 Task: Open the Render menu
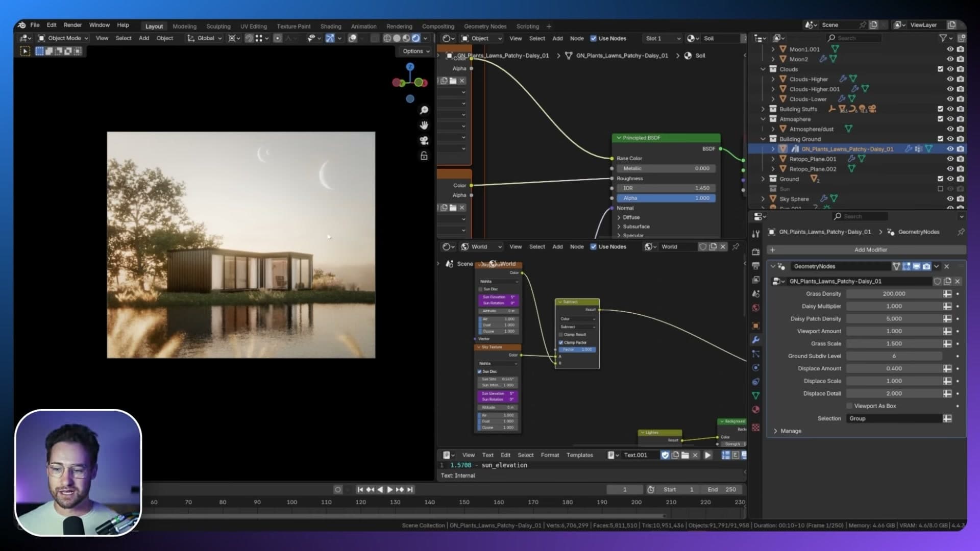pyautogui.click(x=72, y=25)
